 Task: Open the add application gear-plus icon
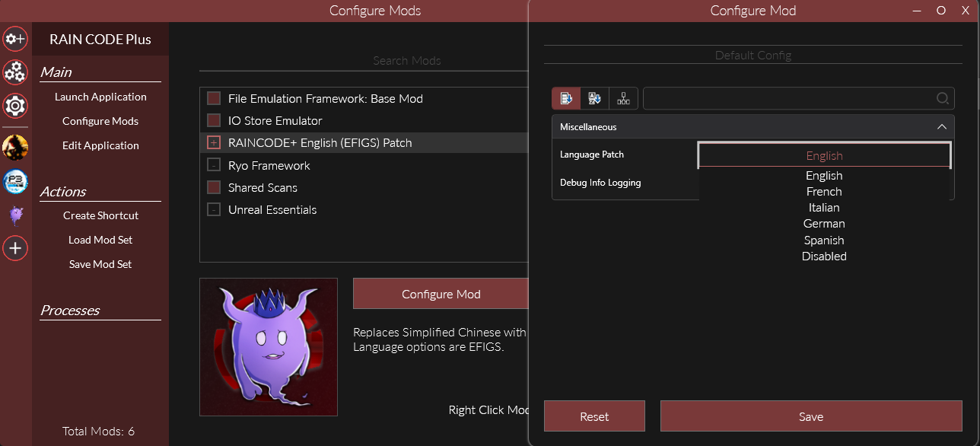click(x=15, y=39)
